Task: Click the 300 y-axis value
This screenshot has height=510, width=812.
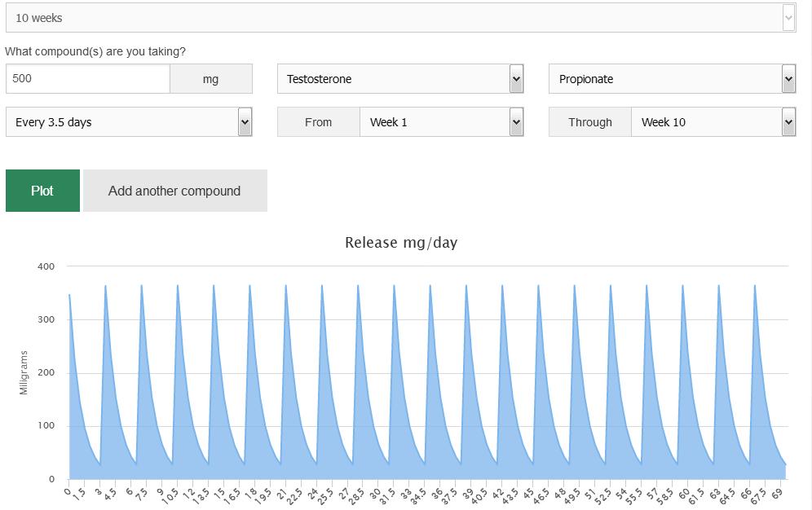Action: point(46,319)
